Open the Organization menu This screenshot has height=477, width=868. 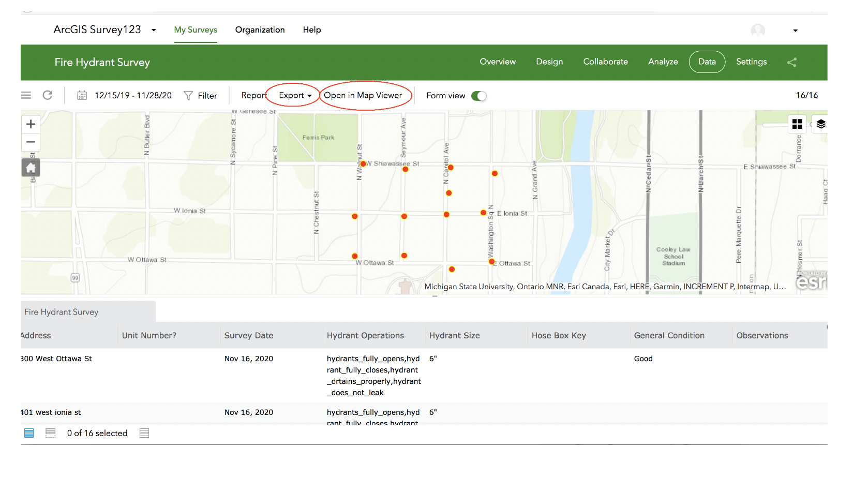click(x=260, y=30)
